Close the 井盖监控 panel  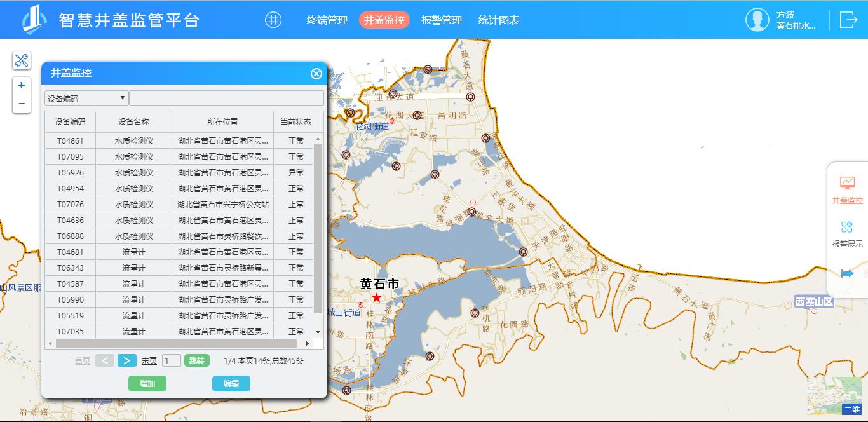(316, 74)
